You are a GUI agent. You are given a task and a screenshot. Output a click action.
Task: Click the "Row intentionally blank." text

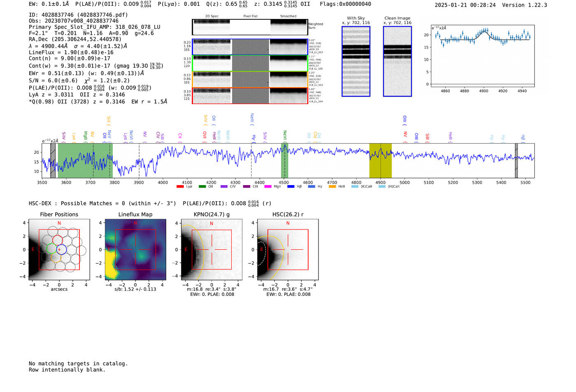tap(67, 370)
